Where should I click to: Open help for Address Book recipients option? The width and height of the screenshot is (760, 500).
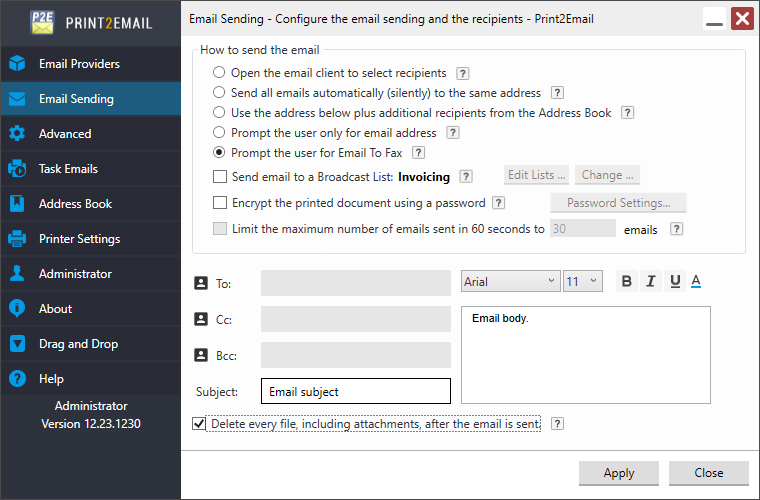[x=628, y=113]
